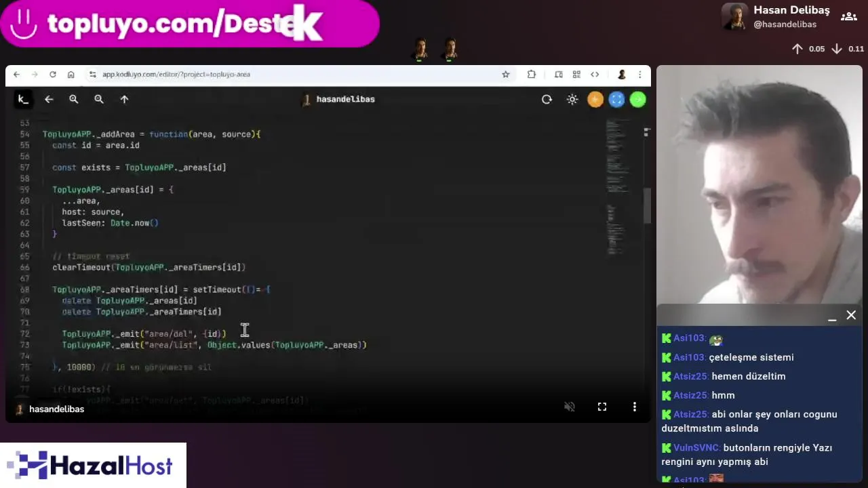Image resolution: width=868 pixels, height=488 pixels.
Task: Click the hasandelibas label at the video's bottom
Action: pos(56,409)
